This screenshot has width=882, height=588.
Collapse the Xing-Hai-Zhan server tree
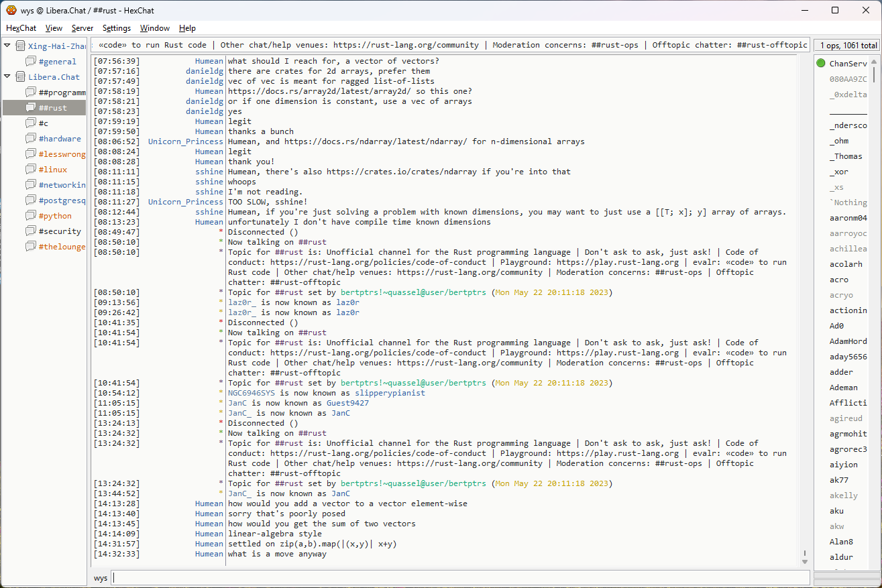(7, 46)
